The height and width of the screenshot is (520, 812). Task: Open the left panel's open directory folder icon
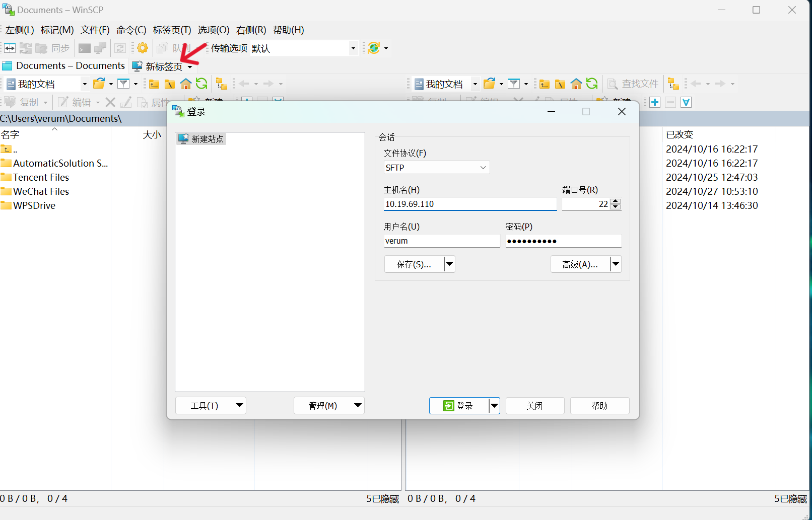click(x=99, y=84)
